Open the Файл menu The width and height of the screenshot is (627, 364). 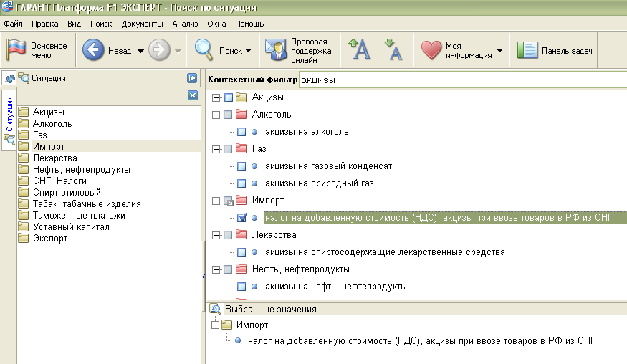13,24
